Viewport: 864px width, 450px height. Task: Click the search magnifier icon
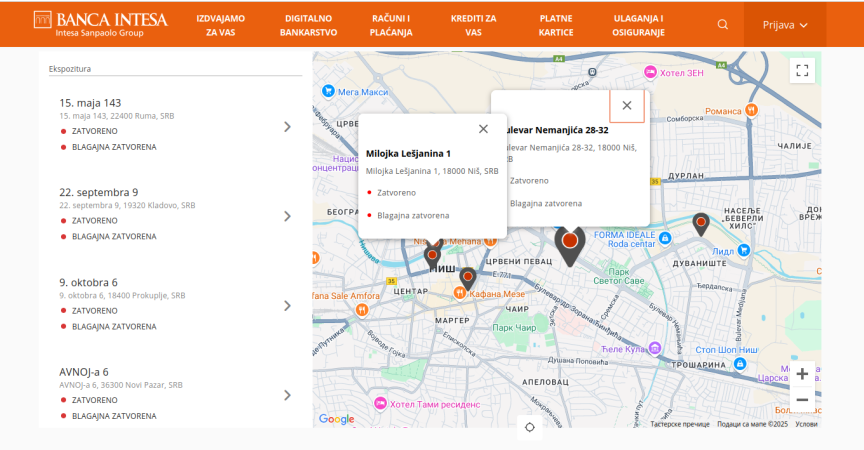click(x=722, y=25)
